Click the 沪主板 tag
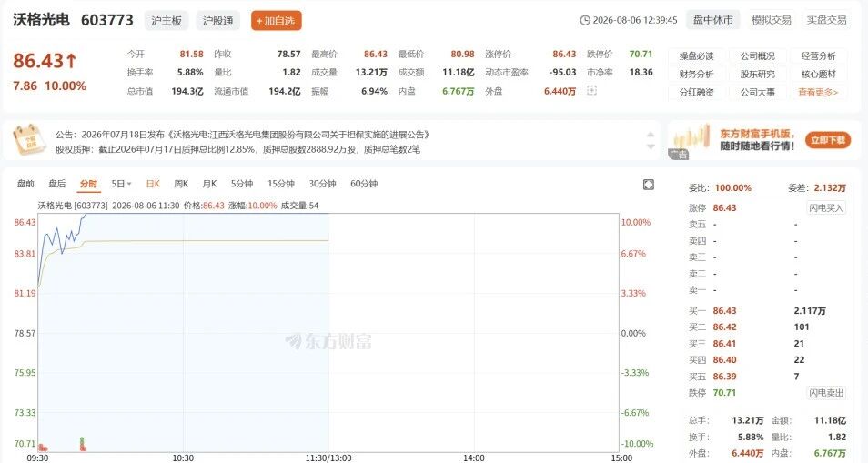The height and width of the screenshot is (463, 868). [167, 21]
